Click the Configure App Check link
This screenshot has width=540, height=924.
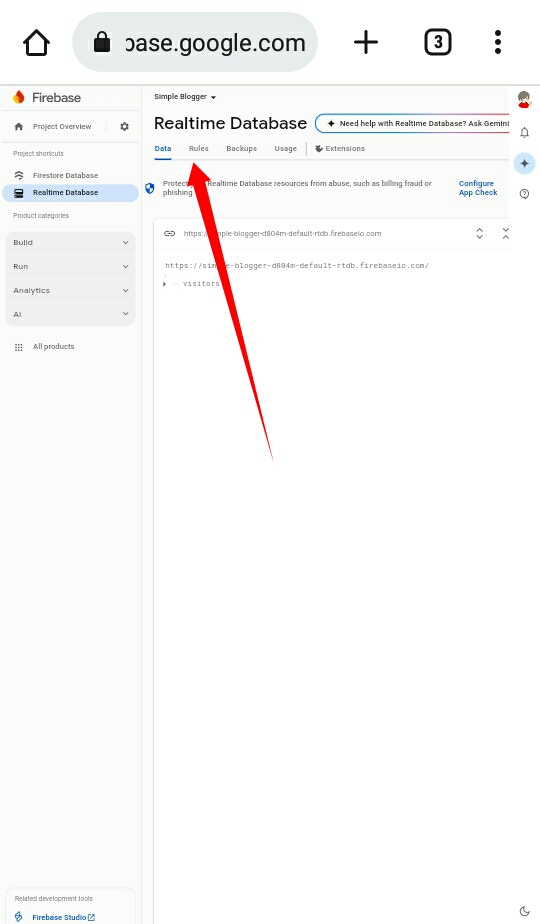478,188
